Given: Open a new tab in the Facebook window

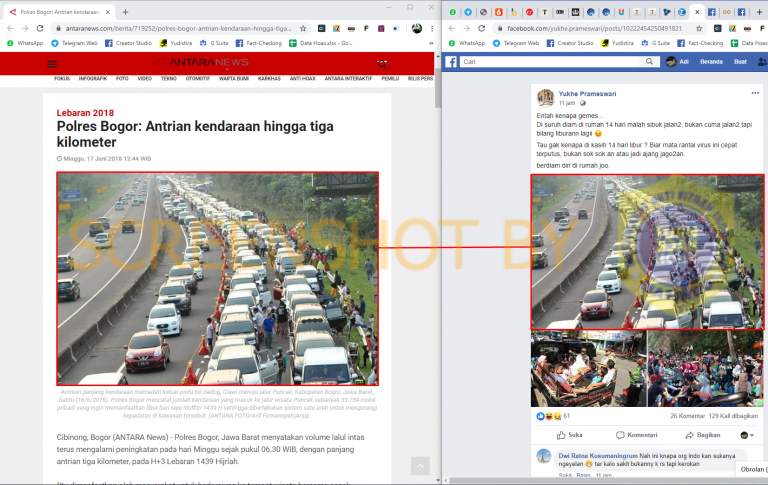Looking at the screenshot, I should pos(759,12).
